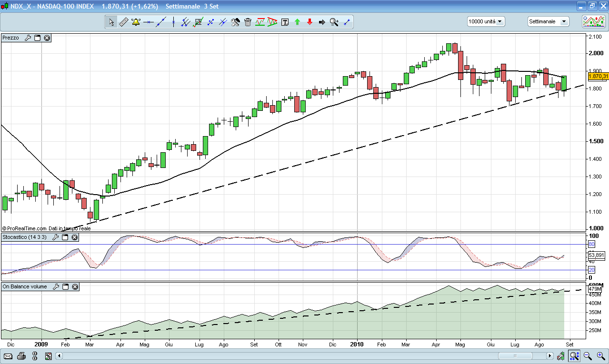Choose the trash can delete tool

248,22
